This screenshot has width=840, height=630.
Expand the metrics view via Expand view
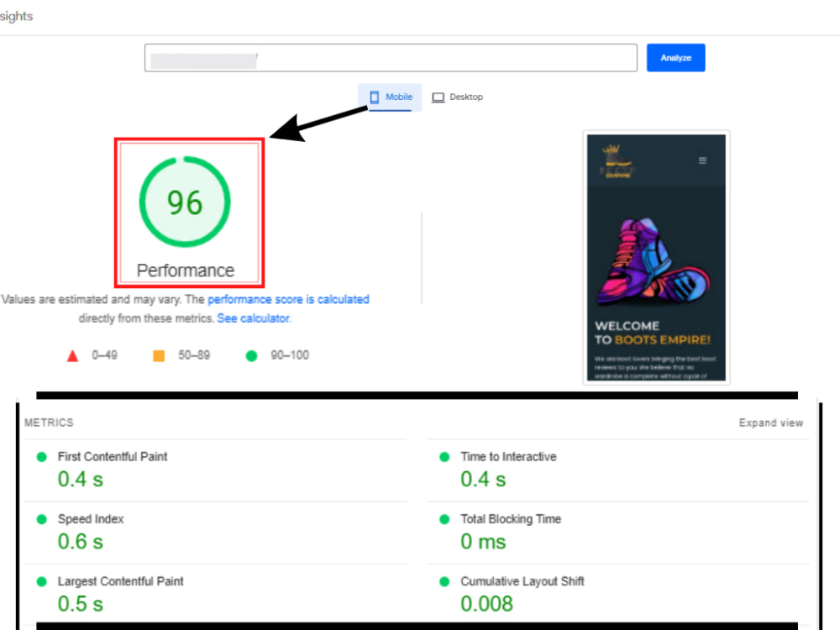[x=770, y=423]
